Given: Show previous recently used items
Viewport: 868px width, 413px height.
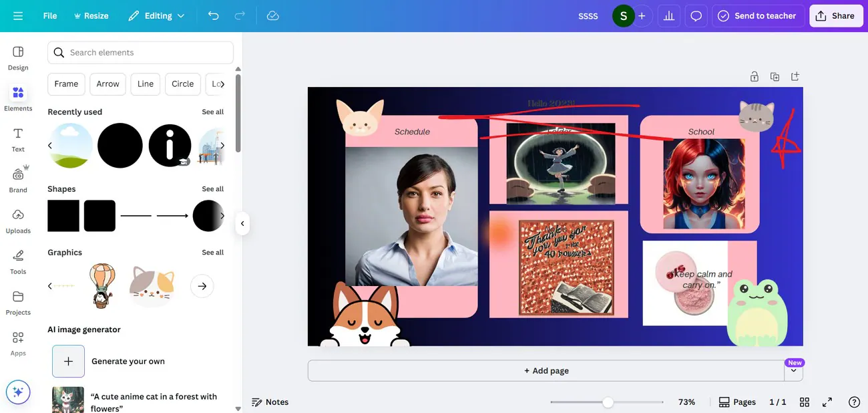Looking at the screenshot, I should (50, 145).
